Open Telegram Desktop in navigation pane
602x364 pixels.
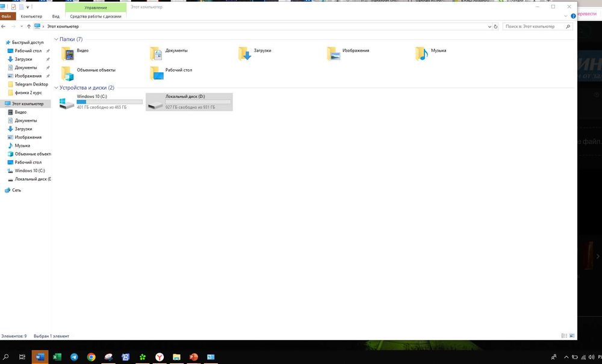31,84
